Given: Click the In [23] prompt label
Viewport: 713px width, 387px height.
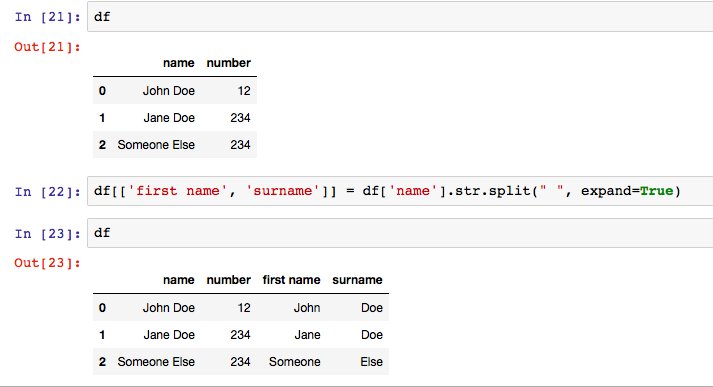Looking at the screenshot, I should [47, 233].
